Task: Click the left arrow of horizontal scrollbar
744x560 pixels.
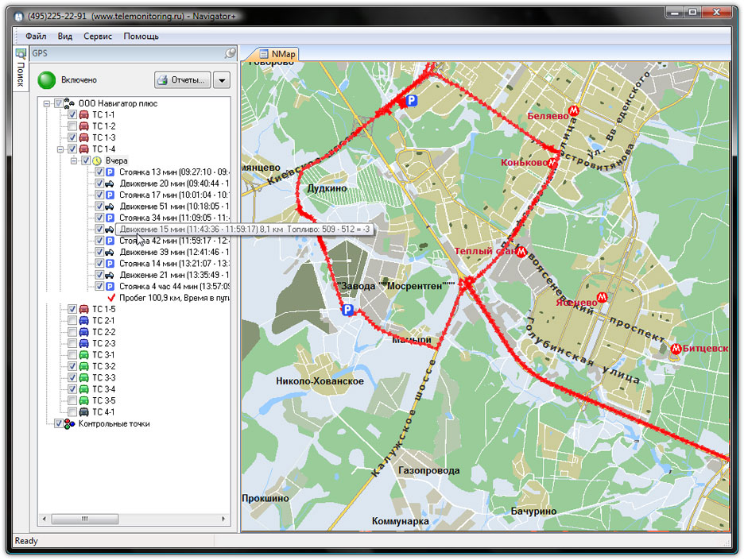Action: click(x=45, y=519)
